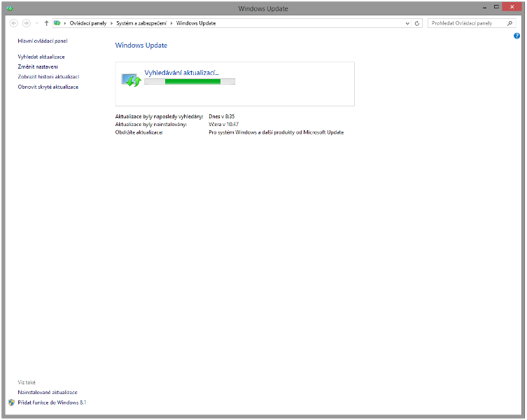Screen dimensions: 527x420
Task: Click the Back navigation arrow
Action: click(14, 23)
